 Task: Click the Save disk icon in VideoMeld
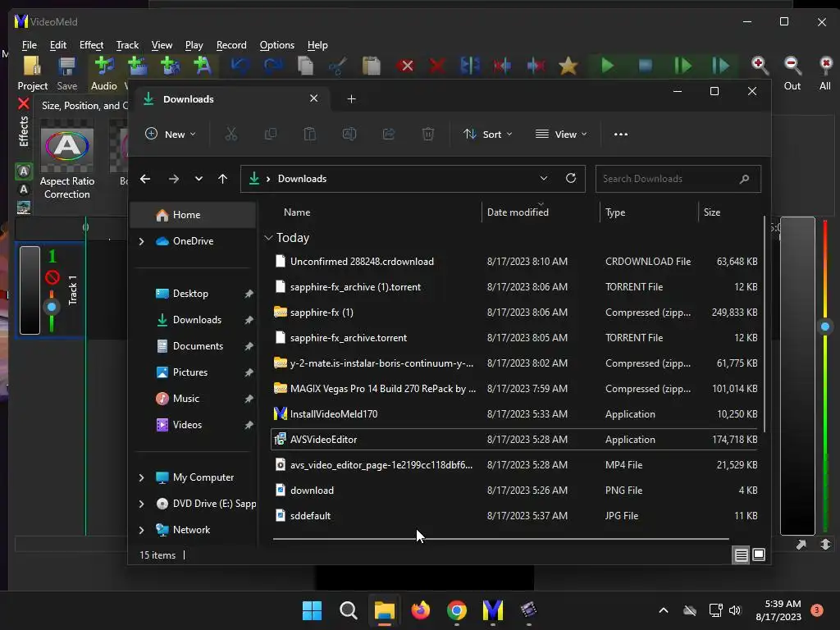click(x=67, y=66)
